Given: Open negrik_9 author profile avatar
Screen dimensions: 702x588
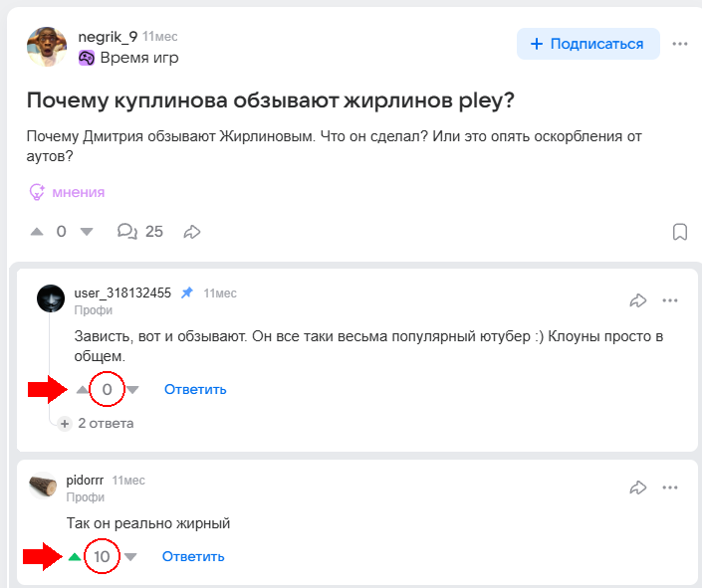Looking at the screenshot, I should [x=47, y=46].
